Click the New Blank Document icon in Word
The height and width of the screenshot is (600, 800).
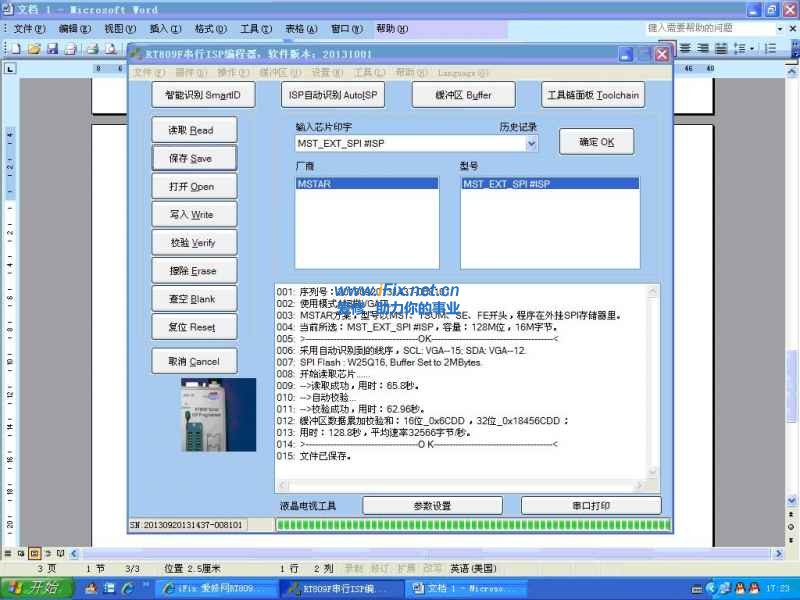click(x=17, y=47)
